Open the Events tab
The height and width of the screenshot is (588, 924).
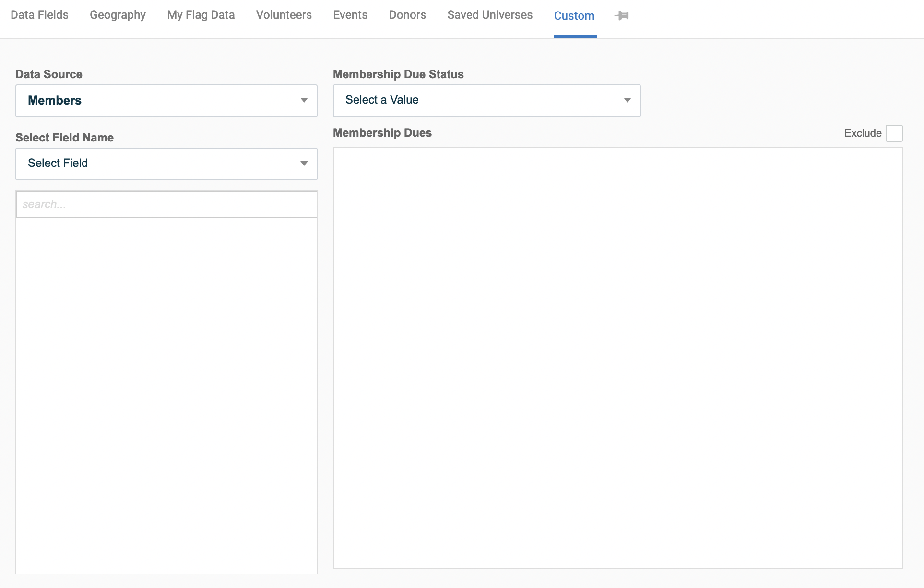(350, 15)
